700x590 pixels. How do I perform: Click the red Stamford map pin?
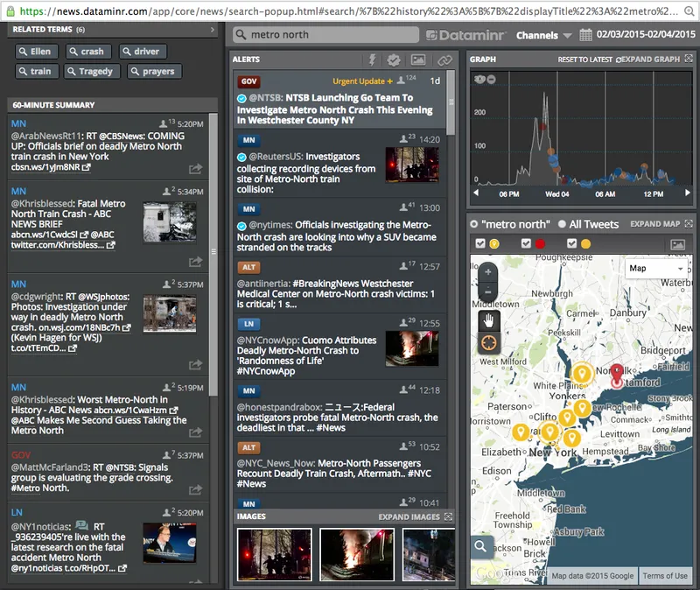(617, 376)
